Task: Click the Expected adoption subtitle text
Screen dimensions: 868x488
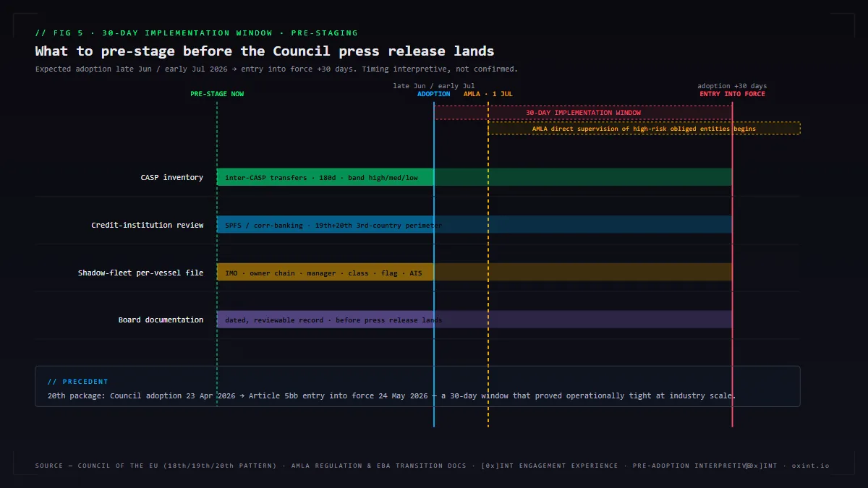Action: [276, 69]
